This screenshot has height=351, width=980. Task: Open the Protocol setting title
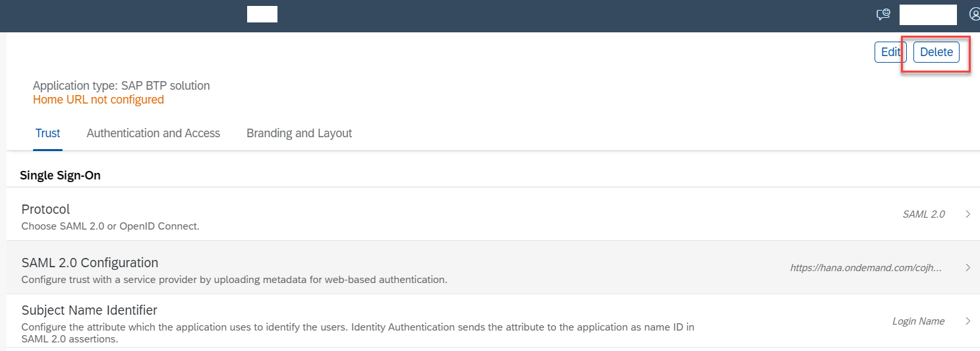pos(45,209)
